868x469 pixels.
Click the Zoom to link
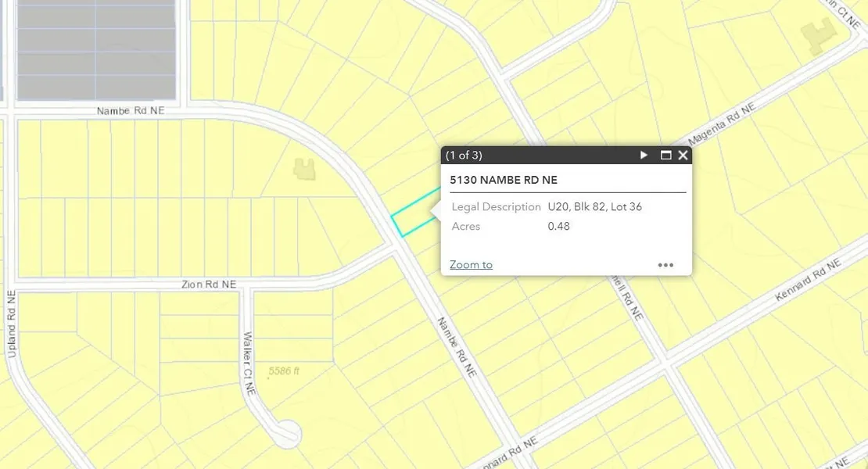[471, 265]
